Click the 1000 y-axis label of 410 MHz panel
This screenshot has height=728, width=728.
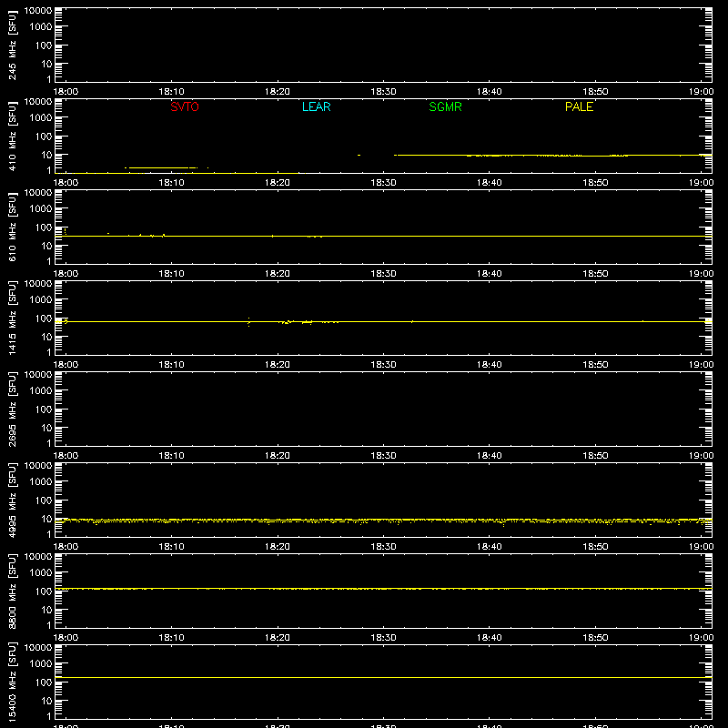[41, 117]
